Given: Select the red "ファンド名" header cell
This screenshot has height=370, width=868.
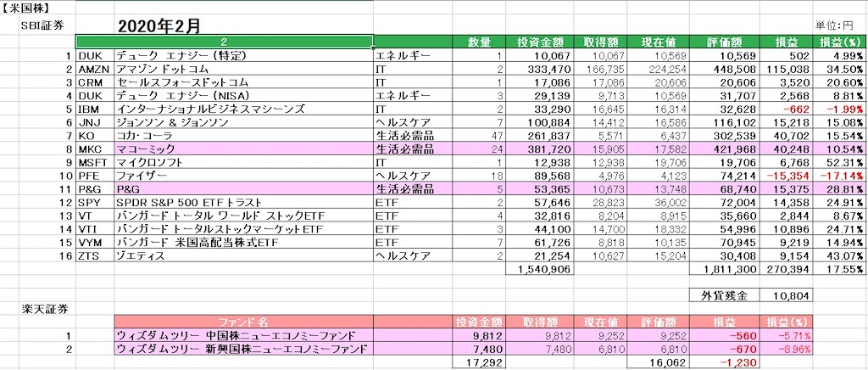Looking at the screenshot, I should click(243, 322).
